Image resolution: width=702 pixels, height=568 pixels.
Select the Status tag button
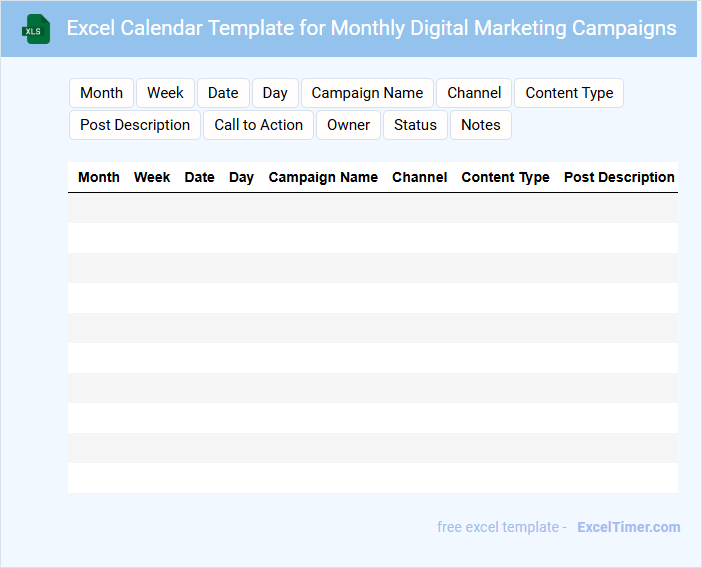[415, 125]
